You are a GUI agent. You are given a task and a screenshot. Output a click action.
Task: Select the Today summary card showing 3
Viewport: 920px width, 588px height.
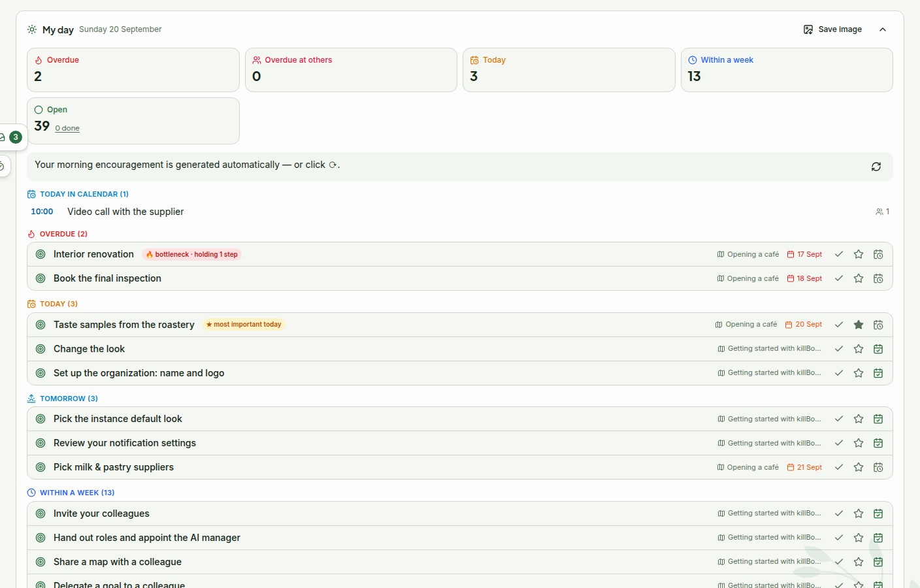pos(568,70)
